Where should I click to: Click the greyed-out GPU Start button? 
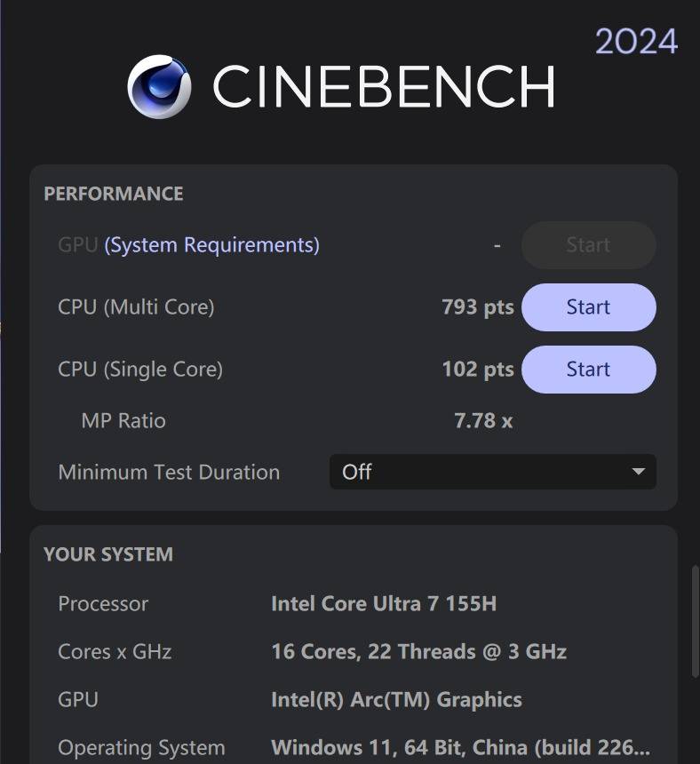coord(588,245)
